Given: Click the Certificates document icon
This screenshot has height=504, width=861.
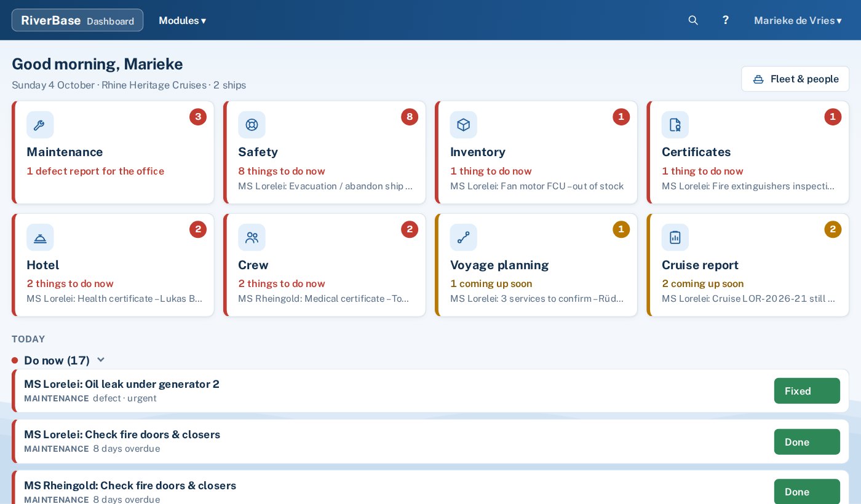Looking at the screenshot, I should coord(675,125).
